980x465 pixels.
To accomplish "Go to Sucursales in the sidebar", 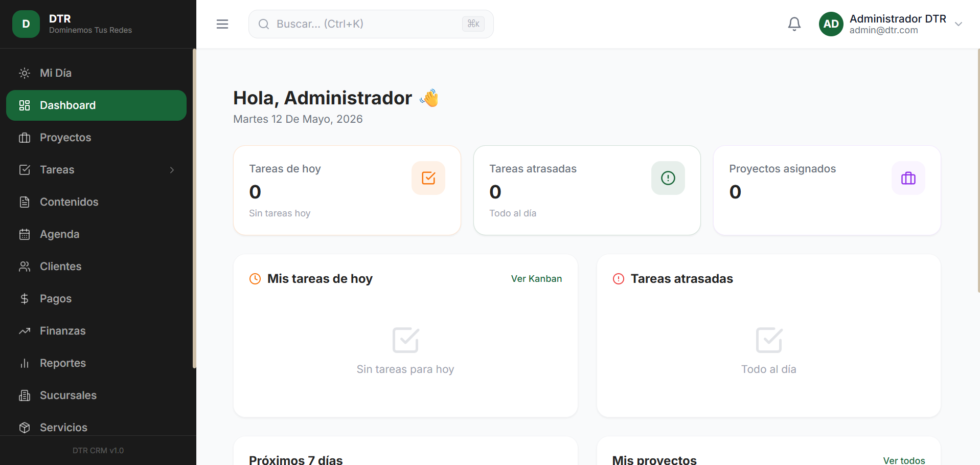I will click(96, 395).
